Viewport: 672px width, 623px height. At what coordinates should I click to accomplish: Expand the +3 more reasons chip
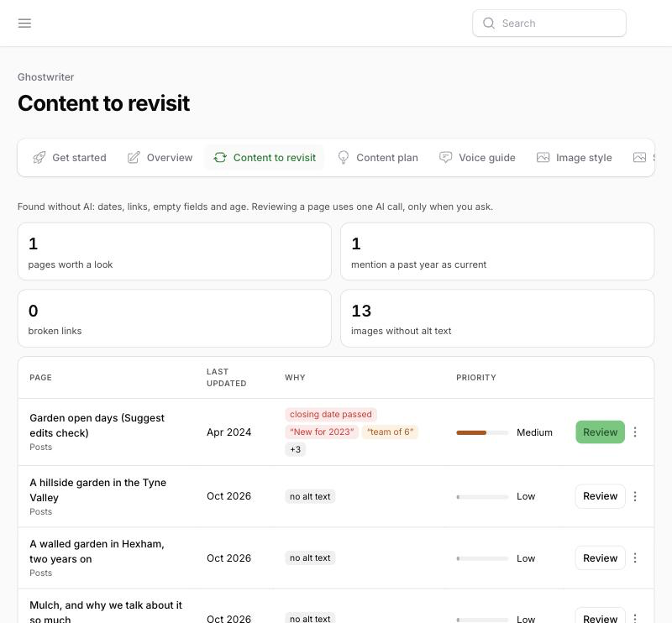296,449
